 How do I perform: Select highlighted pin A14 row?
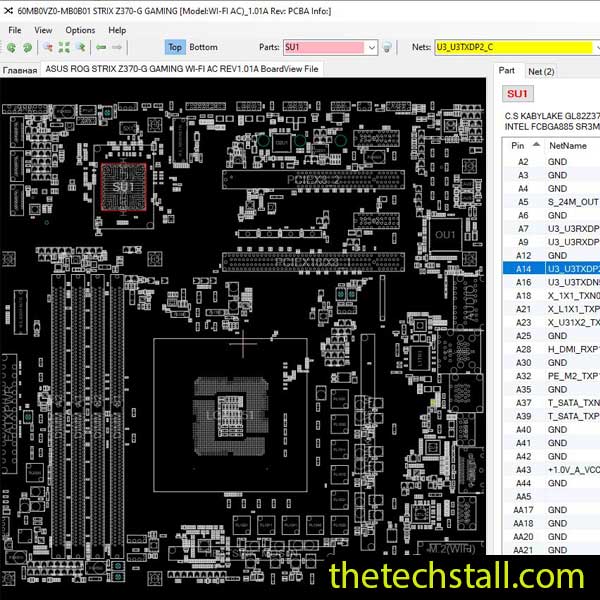point(551,269)
